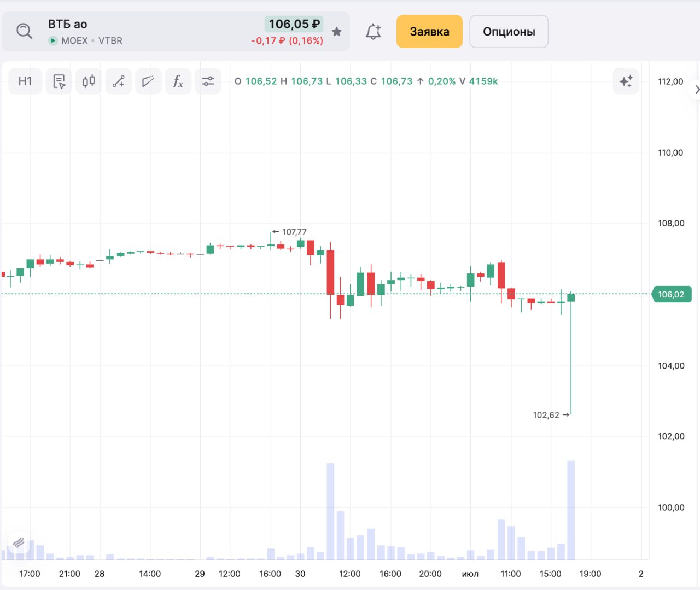Change chart type with candlestick icon
Viewport: 700px width, 590px height.
click(89, 81)
